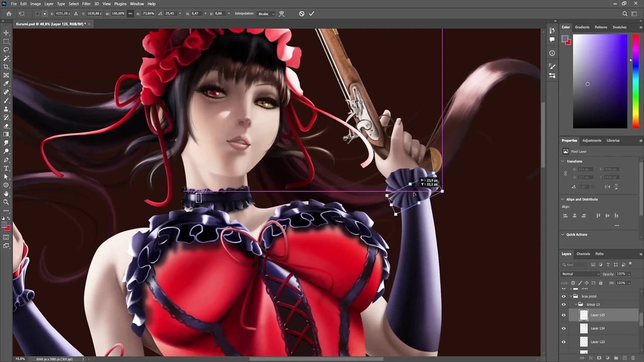Viewport: 644px width, 362px height.
Task: Create a new group folder icon
Action: point(617,358)
